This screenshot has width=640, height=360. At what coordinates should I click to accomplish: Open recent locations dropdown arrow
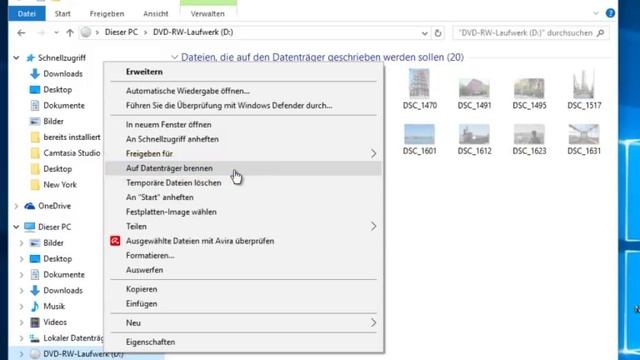tap(56, 33)
